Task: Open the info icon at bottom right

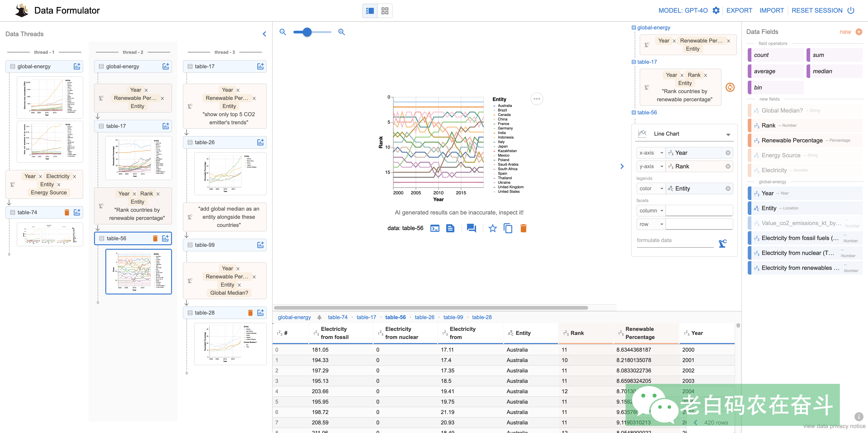Action: point(859,417)
